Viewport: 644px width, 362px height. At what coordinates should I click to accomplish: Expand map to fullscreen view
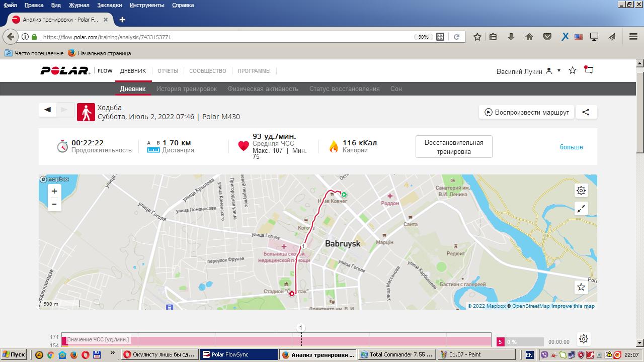pos(581,209)
